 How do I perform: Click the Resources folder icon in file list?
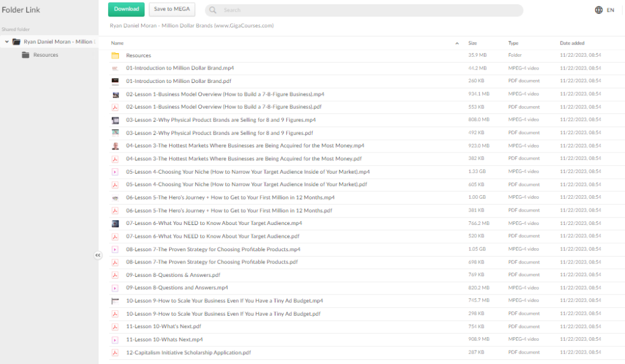coord(115,55)
